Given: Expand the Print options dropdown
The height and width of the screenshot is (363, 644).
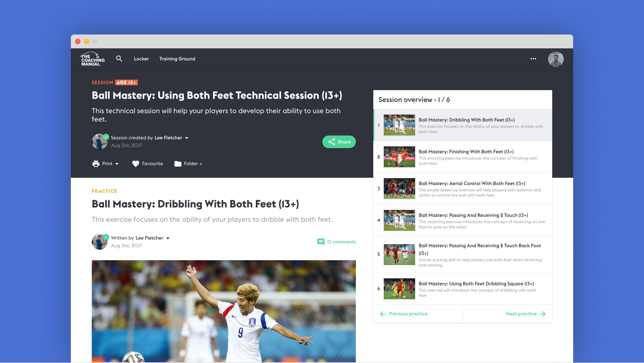Looking at the screenshot, I should click(x=117, y=164).
